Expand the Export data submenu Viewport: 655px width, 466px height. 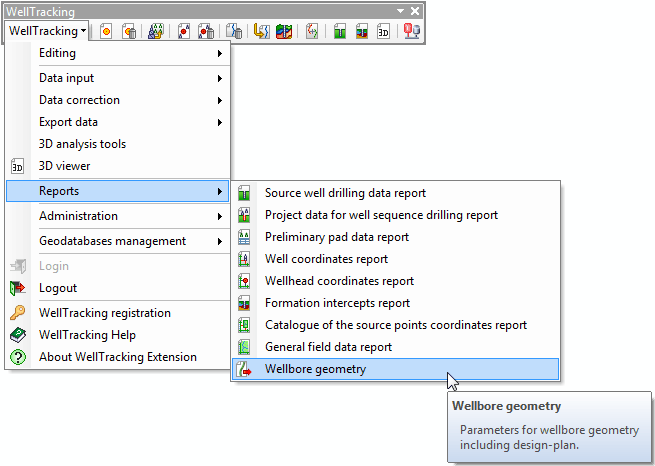coord(118,122)
